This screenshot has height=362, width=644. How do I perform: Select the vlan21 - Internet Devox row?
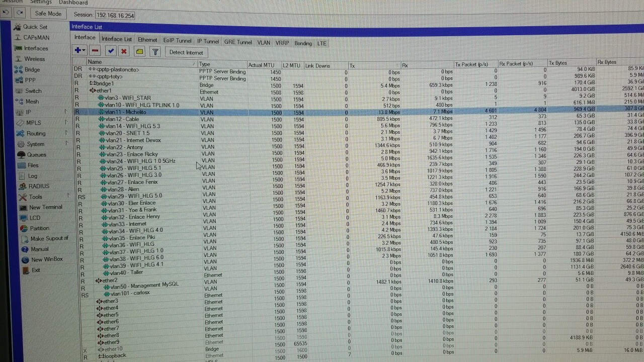pos(358,140)
